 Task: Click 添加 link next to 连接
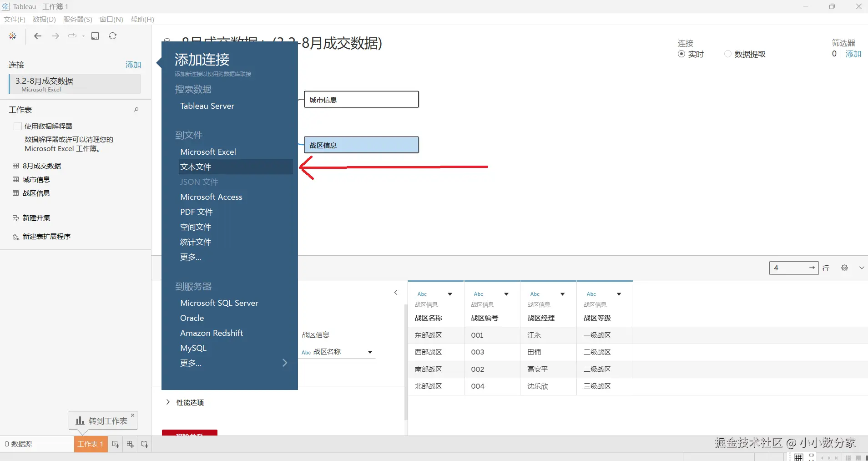[x=133, y=65]
